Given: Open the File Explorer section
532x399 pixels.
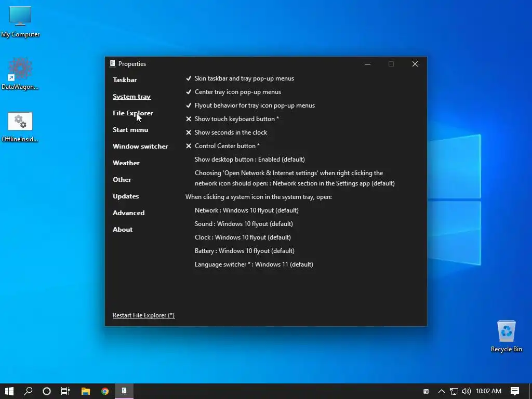Looking at the screenshot, I should (x=132, y=113).
